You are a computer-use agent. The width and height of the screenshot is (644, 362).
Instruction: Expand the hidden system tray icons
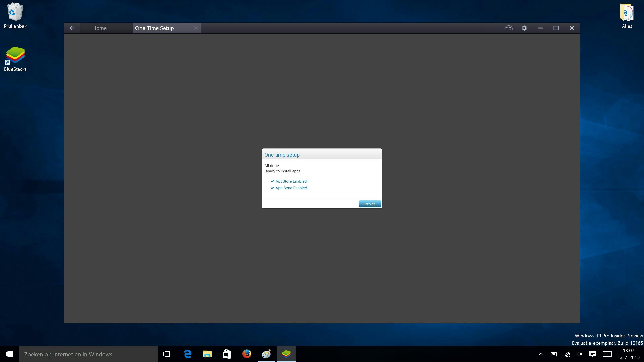click(x=541, y=354)
